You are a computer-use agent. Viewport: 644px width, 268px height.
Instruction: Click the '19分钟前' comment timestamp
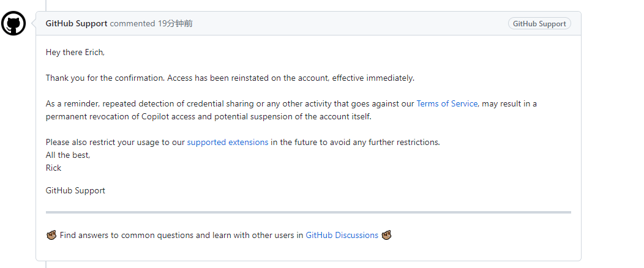[175, 23]
